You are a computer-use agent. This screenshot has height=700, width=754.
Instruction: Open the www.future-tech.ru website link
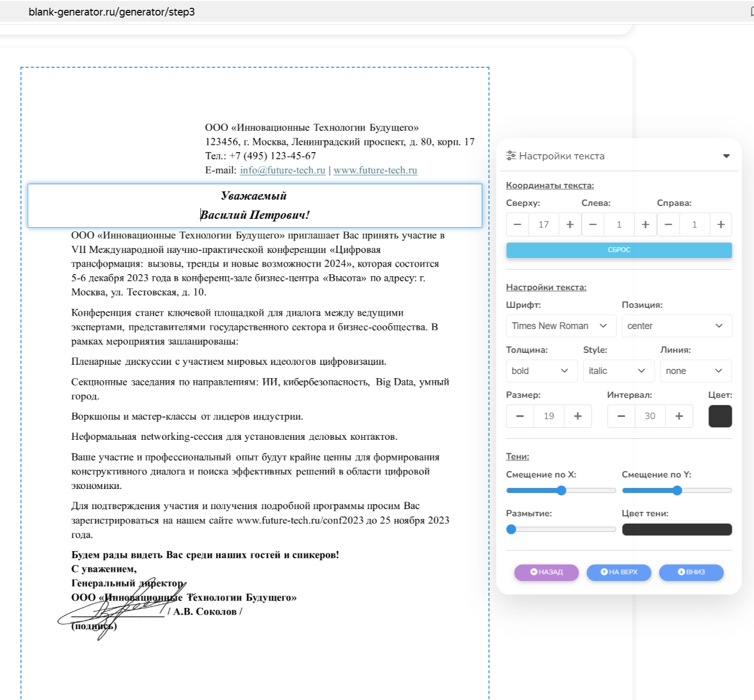[x=375, y=170]
